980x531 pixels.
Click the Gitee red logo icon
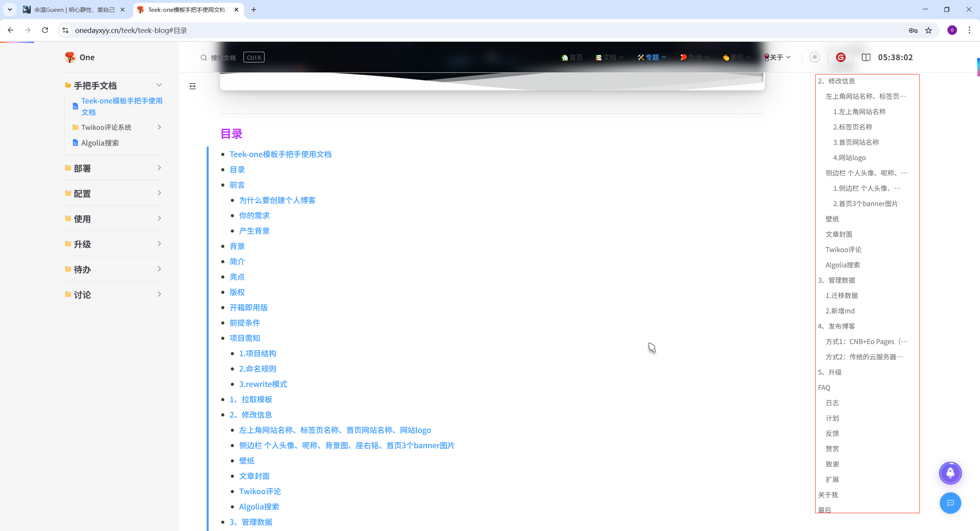[841, 57]
